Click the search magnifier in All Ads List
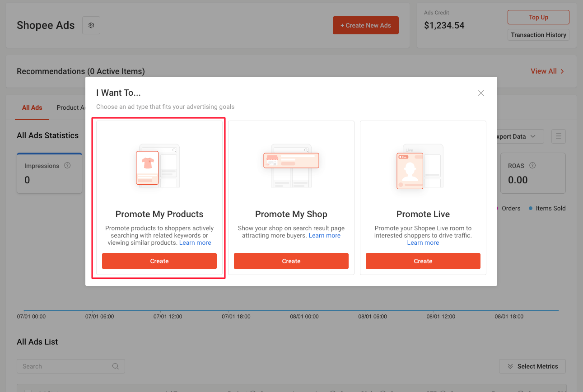 tap(116, 366)
